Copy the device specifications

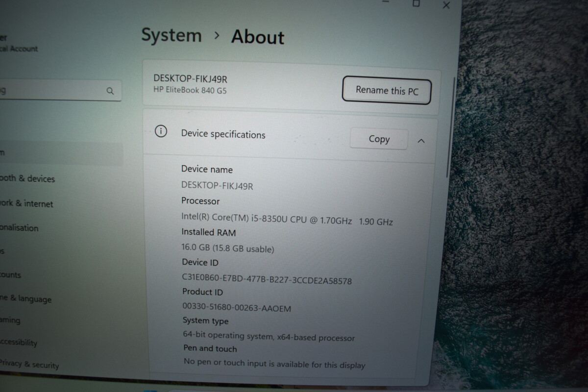[x=379, y=139]
